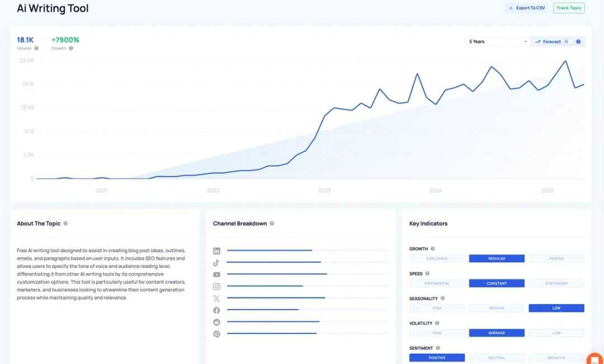Click the YouTube channel icon
The height and width of the screenshot is (364, 604).
point(216,275)
